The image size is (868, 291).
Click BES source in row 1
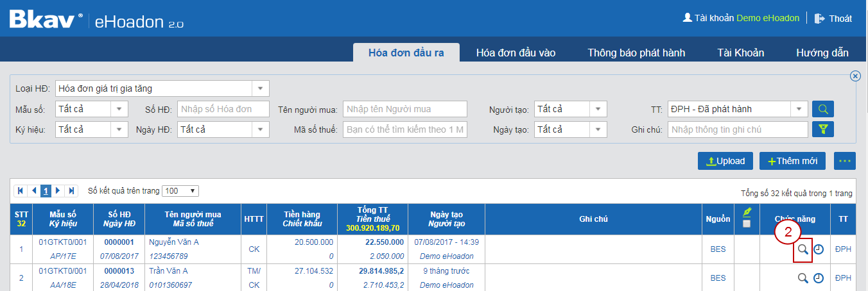tap(718, 249)
